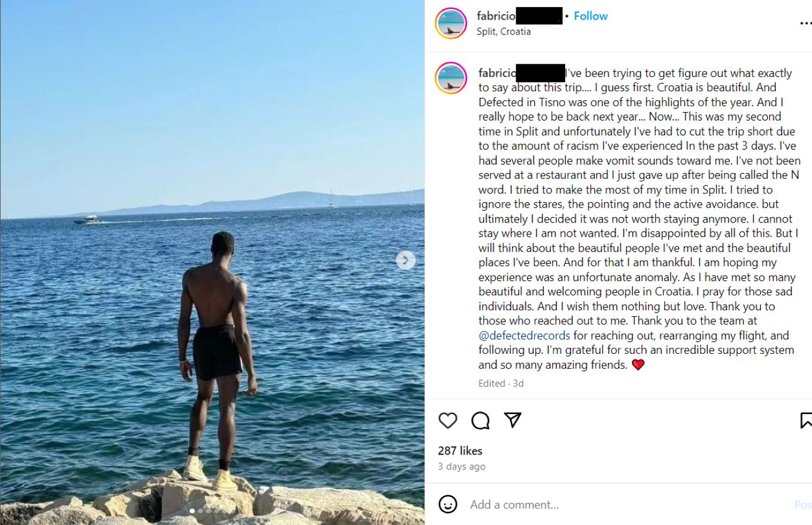Click the Add a comment field
The image size is (812, 525).
coord(626,505)
